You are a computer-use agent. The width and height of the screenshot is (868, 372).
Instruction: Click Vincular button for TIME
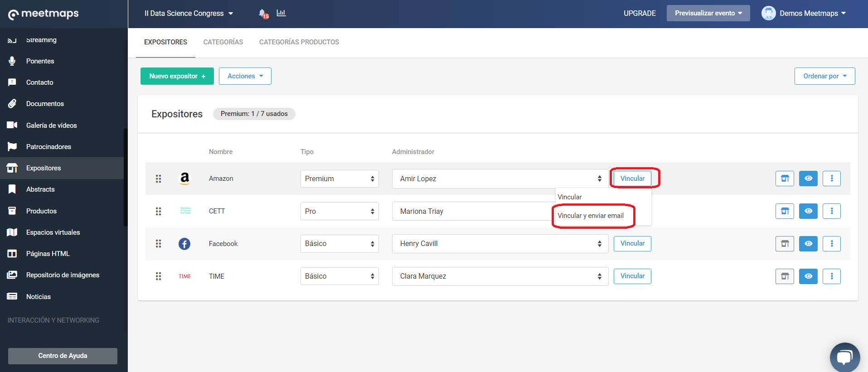[632, 276]
